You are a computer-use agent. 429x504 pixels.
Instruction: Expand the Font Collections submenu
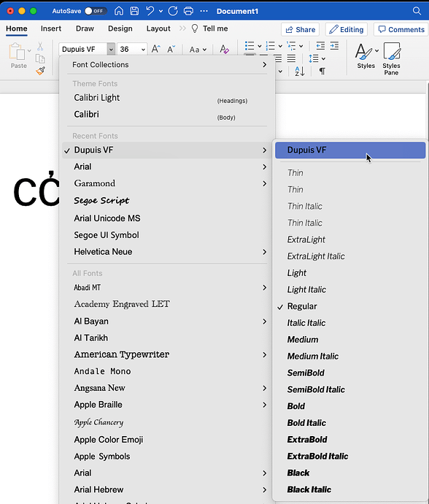264,64
